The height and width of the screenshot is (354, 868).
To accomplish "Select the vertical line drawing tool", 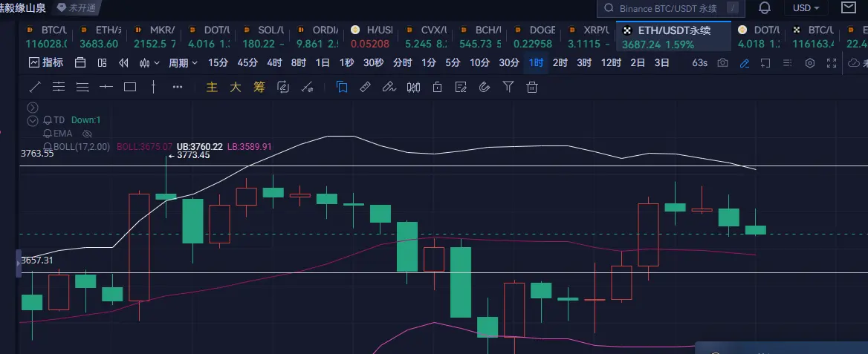I will (153, 87).
